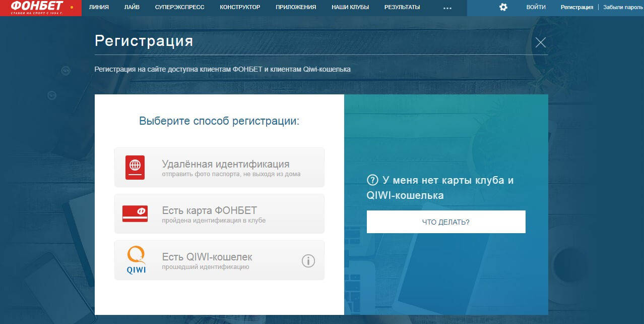
Task: Expand the three-dots more menu
Action: (447, 8)
